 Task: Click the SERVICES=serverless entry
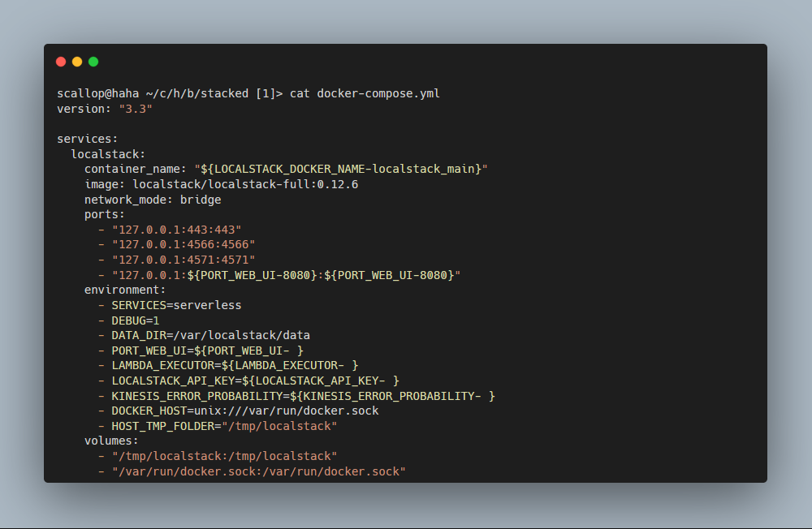[x=175, y=304]
